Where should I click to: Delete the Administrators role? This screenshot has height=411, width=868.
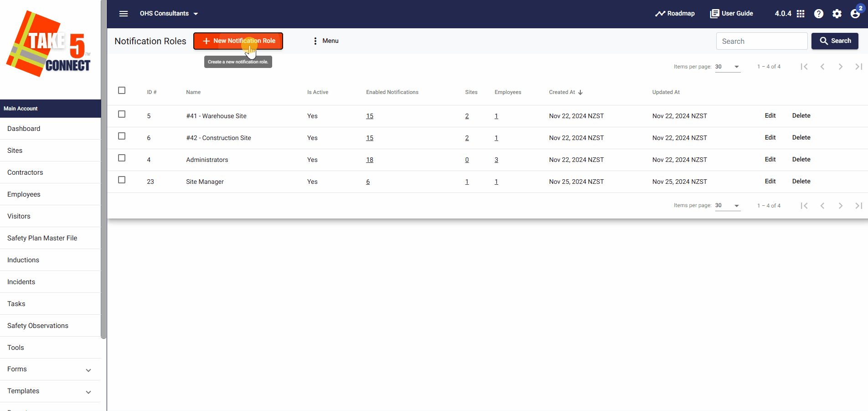(x=801, y=160)
